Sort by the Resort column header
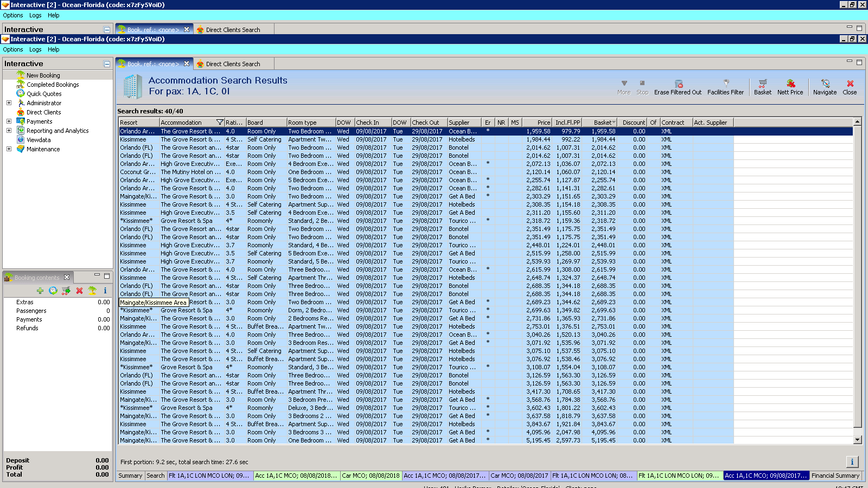The image size is (868, 488). pyautogui.click(x=139, y=123)
